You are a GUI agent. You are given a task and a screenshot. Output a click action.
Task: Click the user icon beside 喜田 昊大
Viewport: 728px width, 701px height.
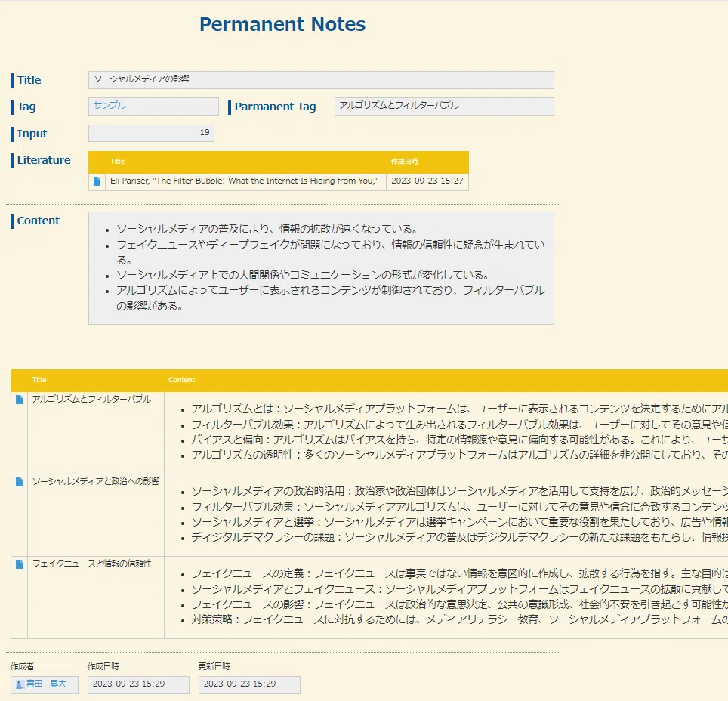click(20, 684)
